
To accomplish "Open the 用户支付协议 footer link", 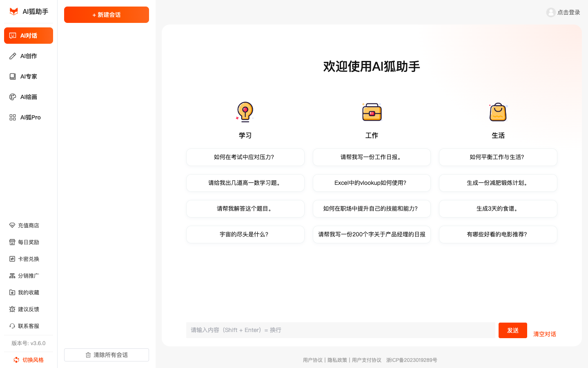I will coord(367,360).
